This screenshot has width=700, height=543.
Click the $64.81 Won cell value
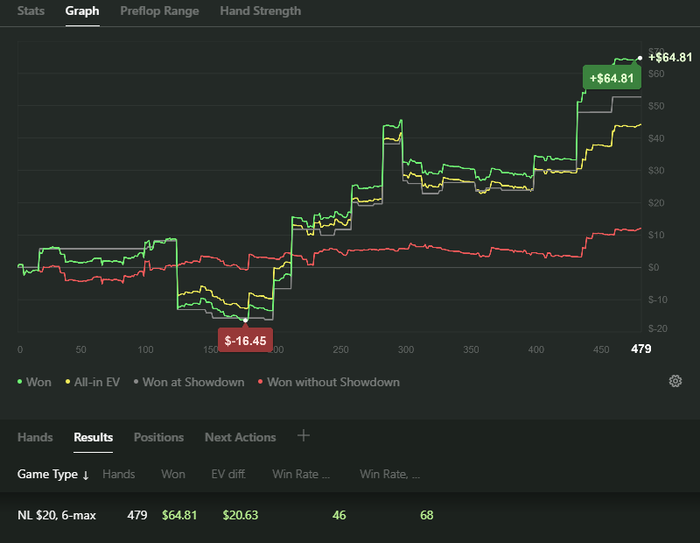coord(179,515)
